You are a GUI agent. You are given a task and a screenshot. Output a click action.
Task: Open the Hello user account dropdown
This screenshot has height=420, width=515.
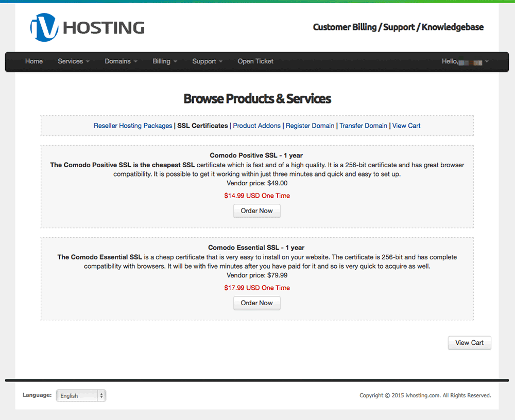click(465, 61)
